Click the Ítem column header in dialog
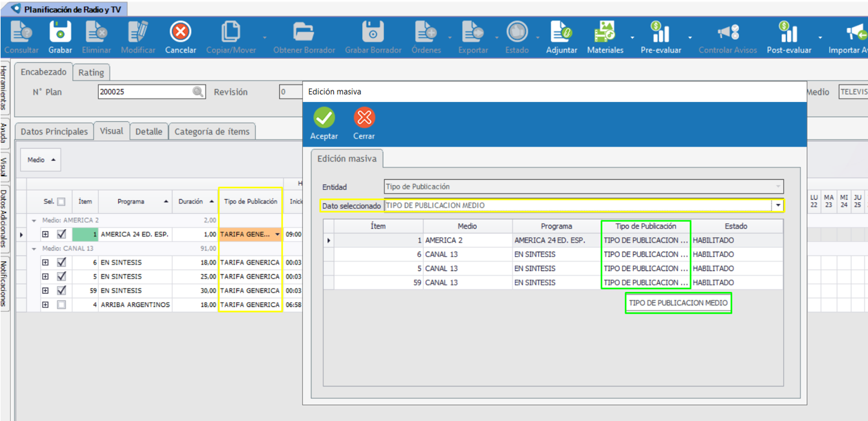This screenshot has width=868, height=421. [379, 226]
